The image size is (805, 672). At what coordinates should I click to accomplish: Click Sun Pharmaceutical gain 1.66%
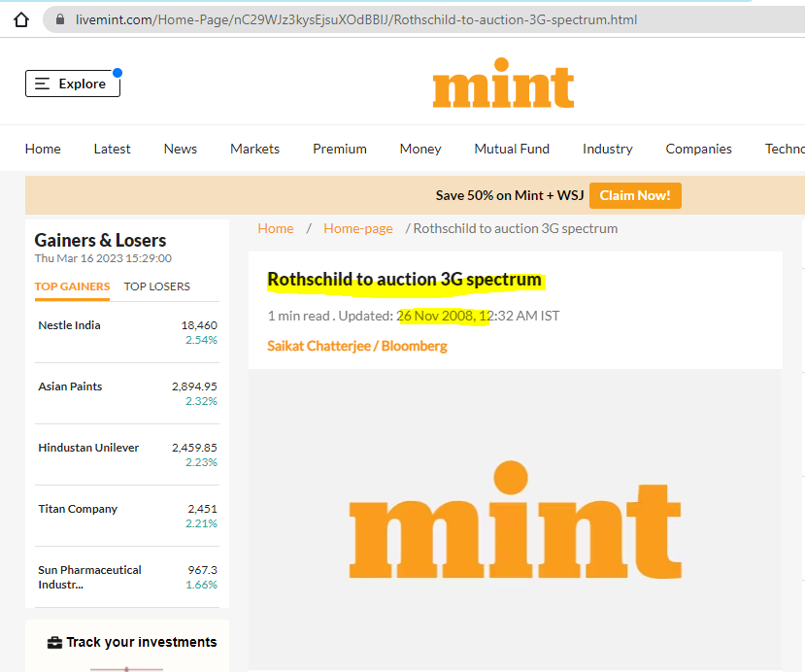click(x=201, y=585)
